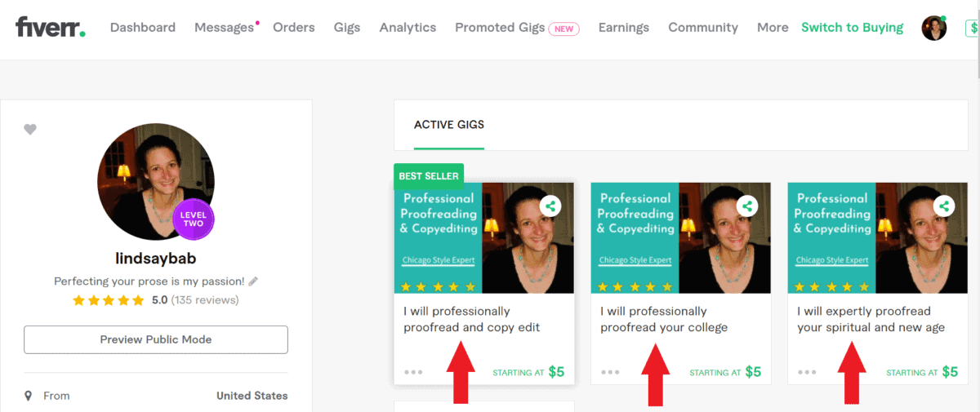Go to Dashboard in top navigation

(x=143, y=28)
